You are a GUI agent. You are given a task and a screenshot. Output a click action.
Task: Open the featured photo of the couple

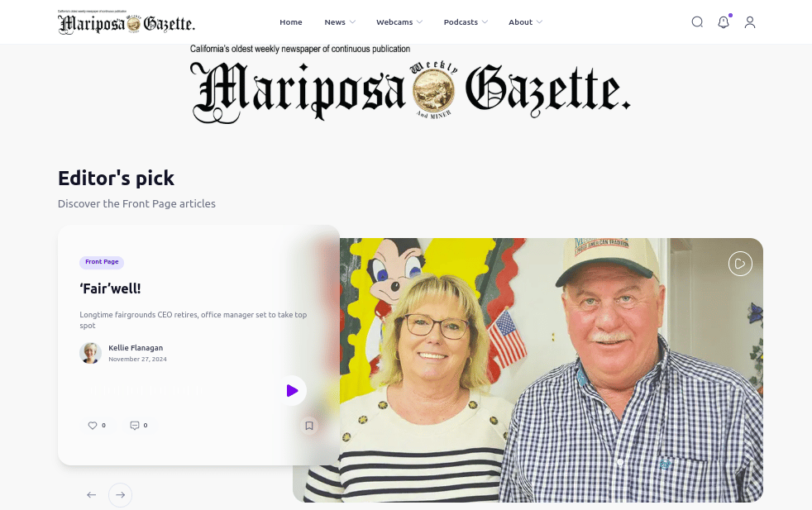[x=551, y=370]
